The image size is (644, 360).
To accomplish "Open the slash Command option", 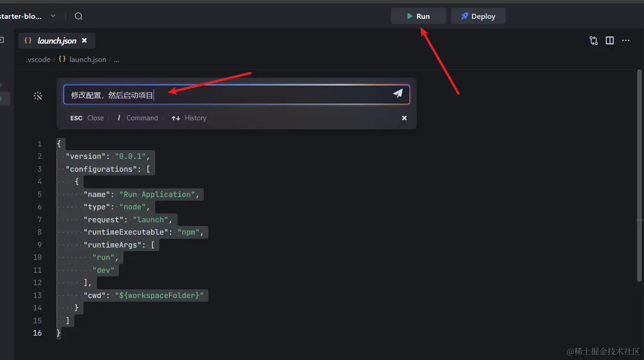I will (x=136, y=118).
